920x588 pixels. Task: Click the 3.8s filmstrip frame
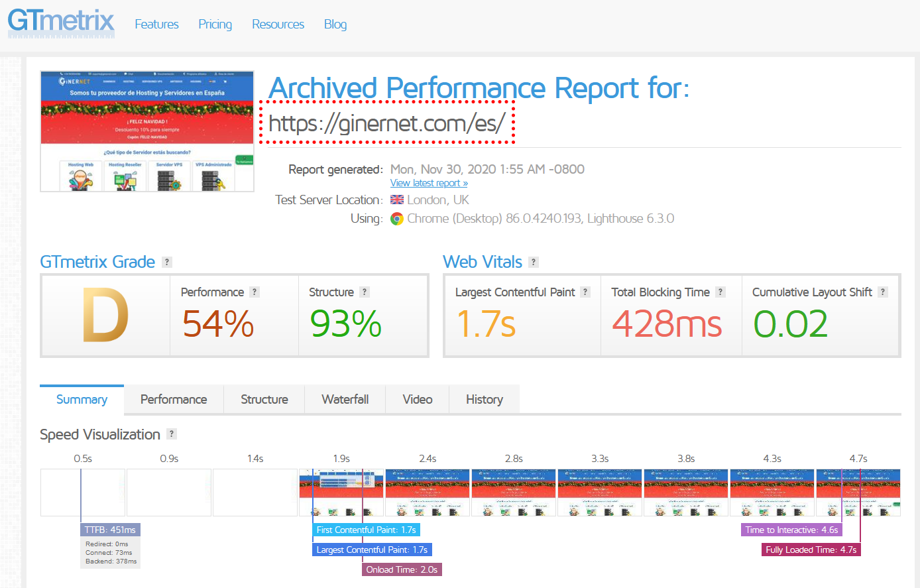686,493
